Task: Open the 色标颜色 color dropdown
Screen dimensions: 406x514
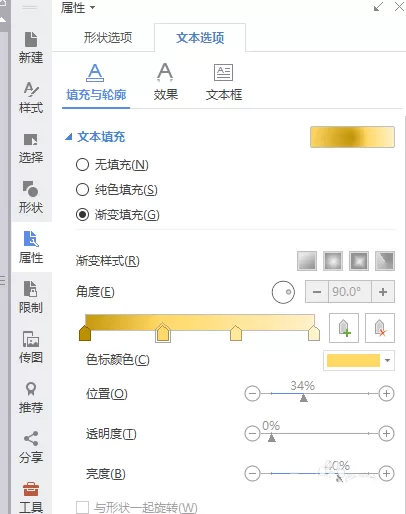Action: [359, 360]
